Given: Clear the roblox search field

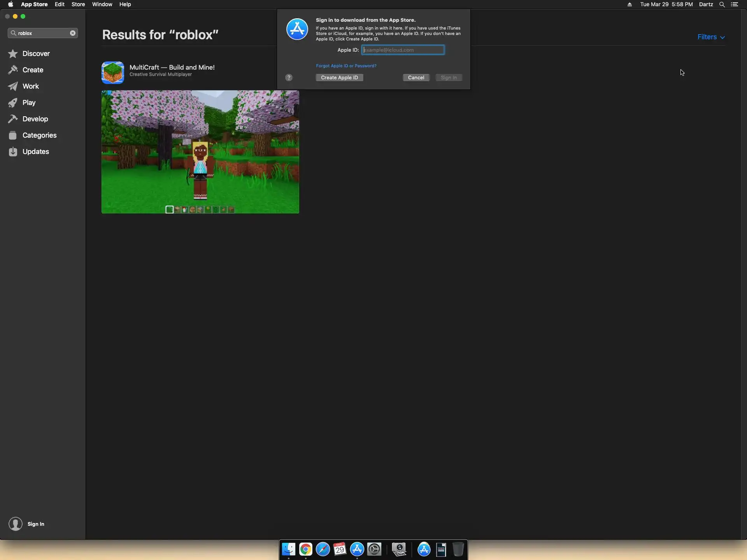Looking at the screenshot, I should click(x=73, y=33).
